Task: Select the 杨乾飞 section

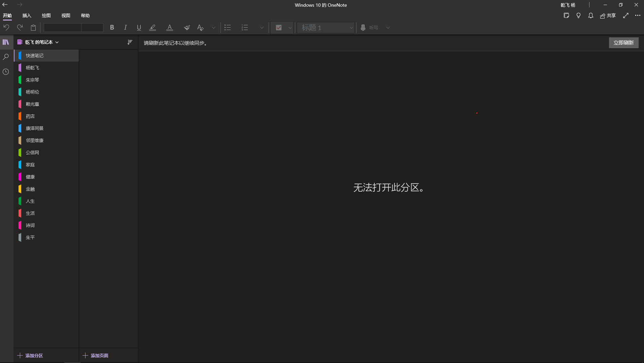Action: pyautogui.click(x=46, y=68)
